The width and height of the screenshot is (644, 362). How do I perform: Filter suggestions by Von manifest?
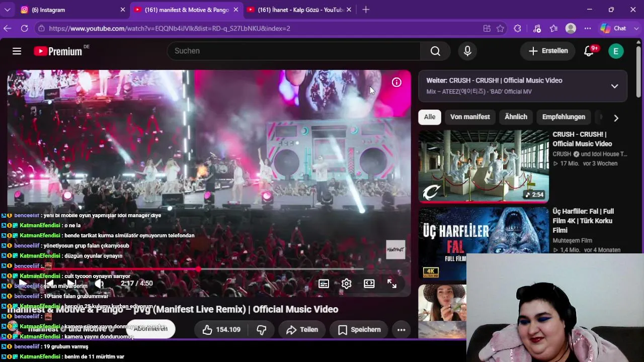click(470, 117)
